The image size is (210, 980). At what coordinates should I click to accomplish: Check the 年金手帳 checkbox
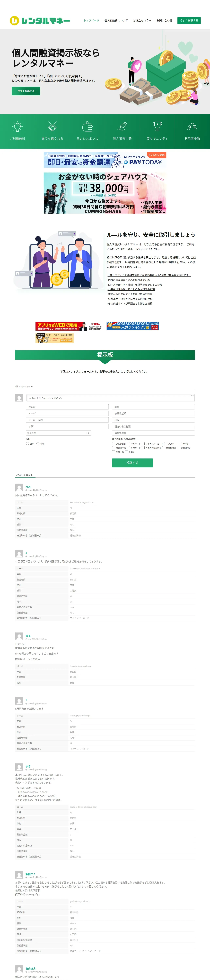pos(114,452)
